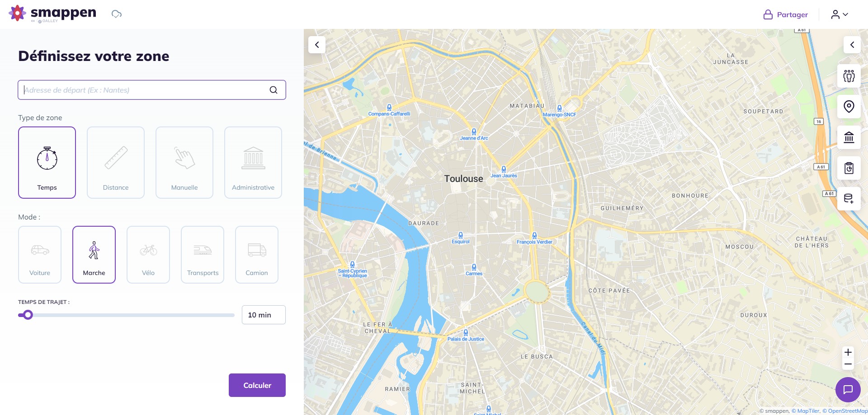Click the CHÂTEAU DE L'HERS label
This screenshot has height=415, width=868.
coord(812,242)
